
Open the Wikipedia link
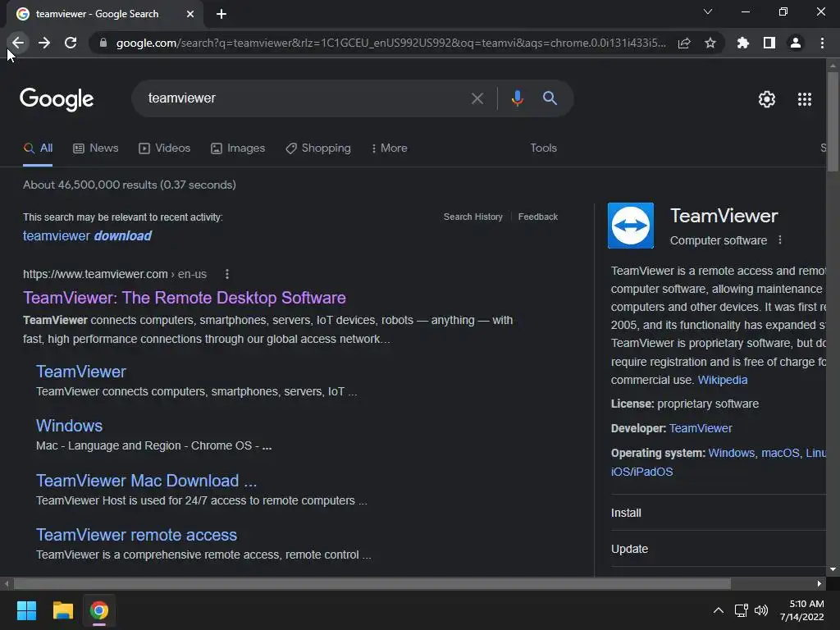pyautogui.click(x=722, y=380)
